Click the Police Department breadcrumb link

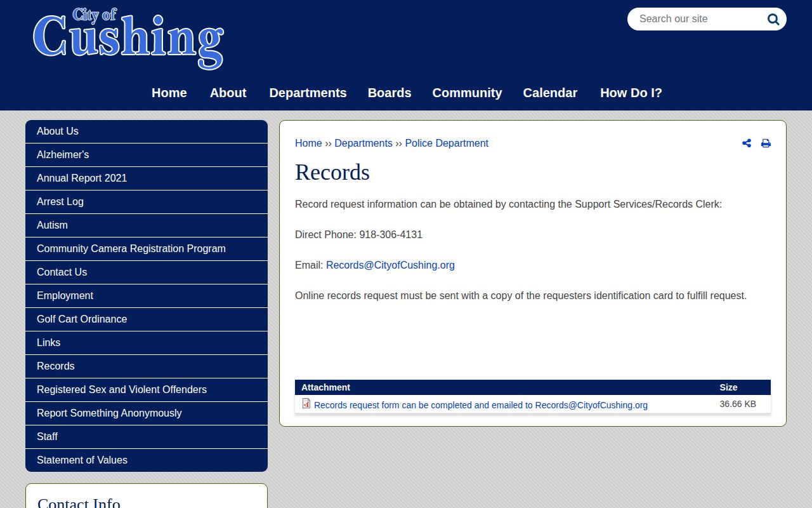447,144
